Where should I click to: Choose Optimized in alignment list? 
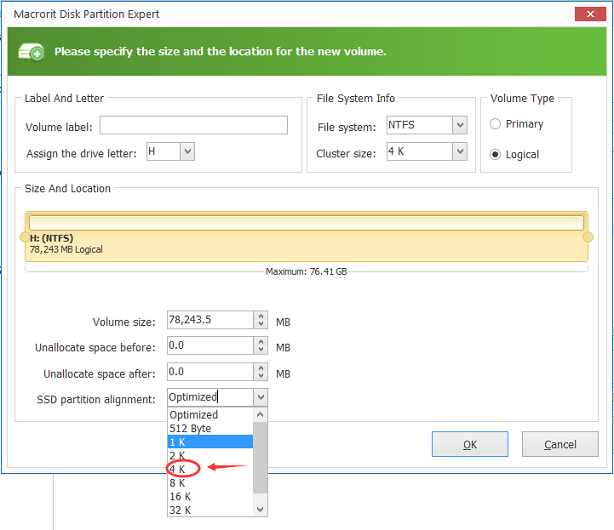tap(210, 415)
